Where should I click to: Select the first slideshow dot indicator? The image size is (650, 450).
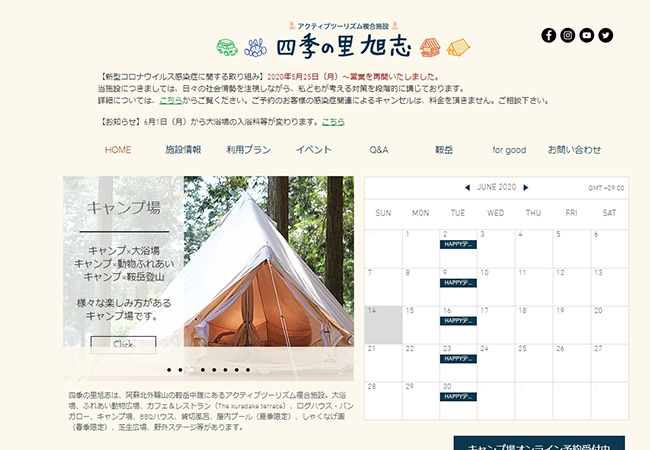tap(169, 369)
